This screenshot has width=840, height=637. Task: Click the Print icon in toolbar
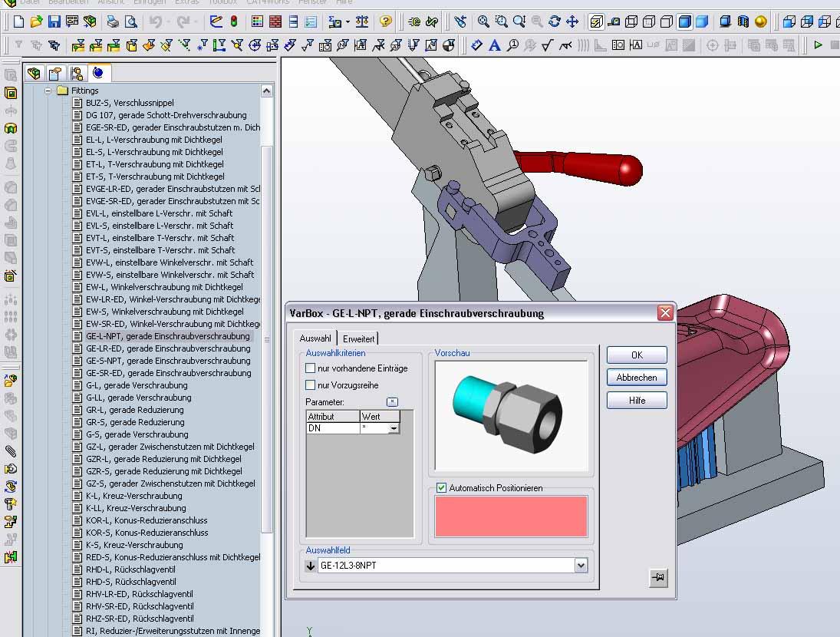pos(112,21)
